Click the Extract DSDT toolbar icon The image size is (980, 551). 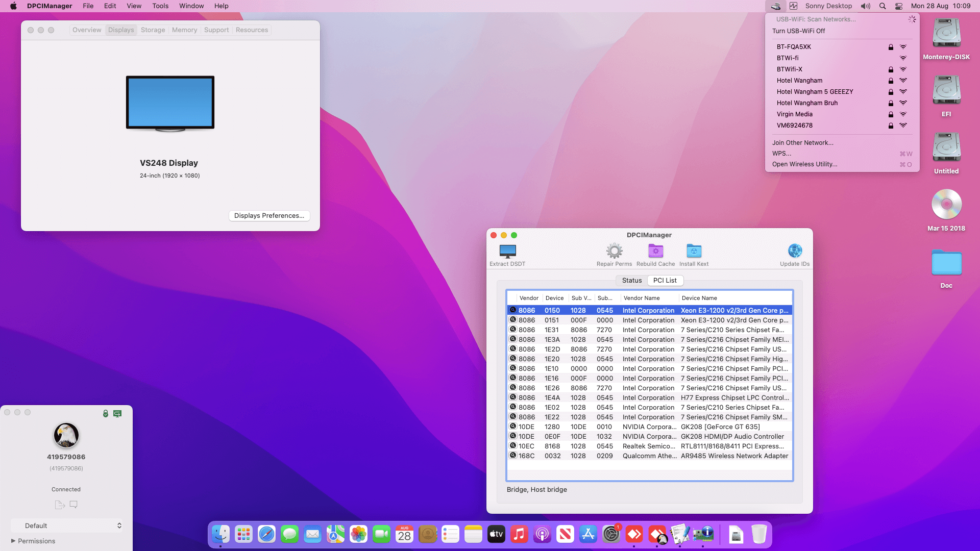pyautogui.click(x=507, y=251)
